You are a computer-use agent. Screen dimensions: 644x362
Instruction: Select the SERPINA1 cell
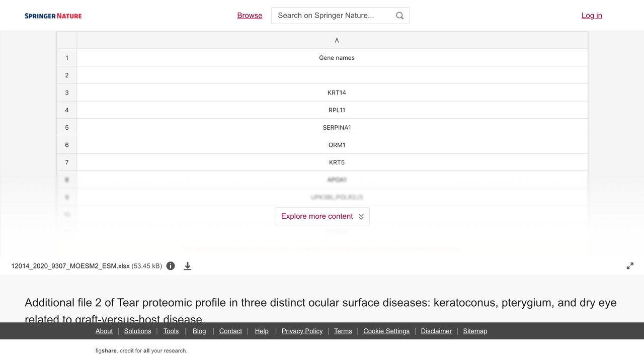click(x=332, y=128)
